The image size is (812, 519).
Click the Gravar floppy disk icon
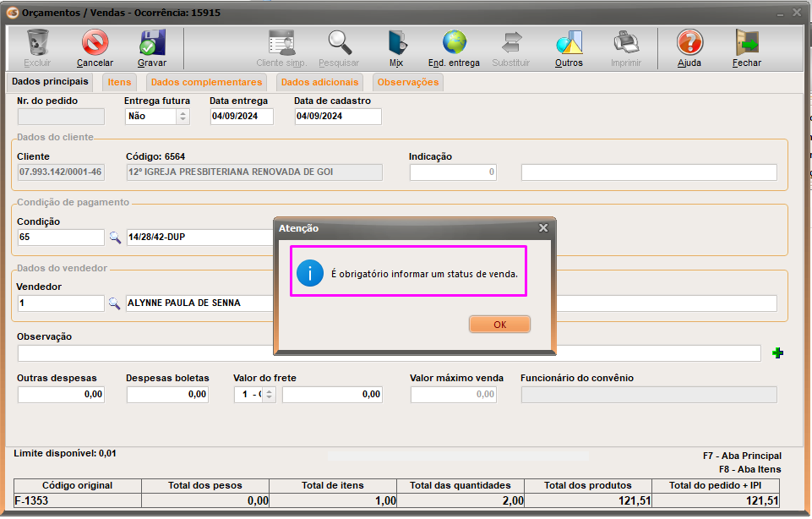tap(152, 43)
